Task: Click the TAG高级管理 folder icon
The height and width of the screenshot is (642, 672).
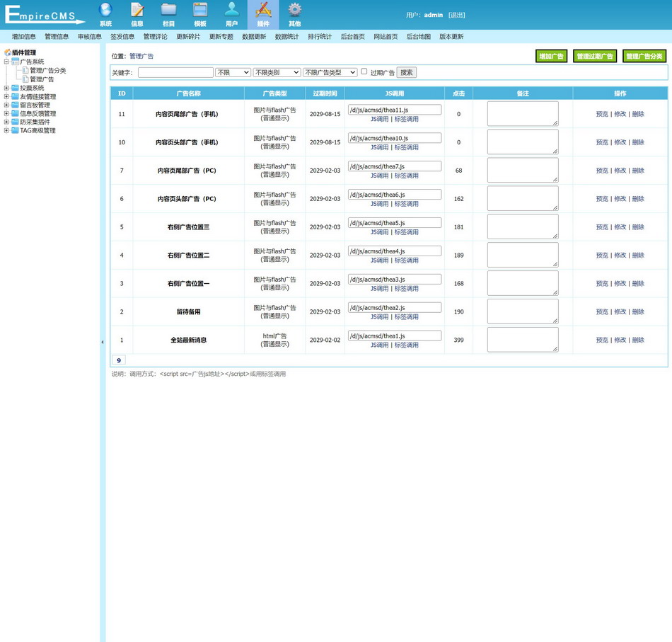Action: [16, 130]
